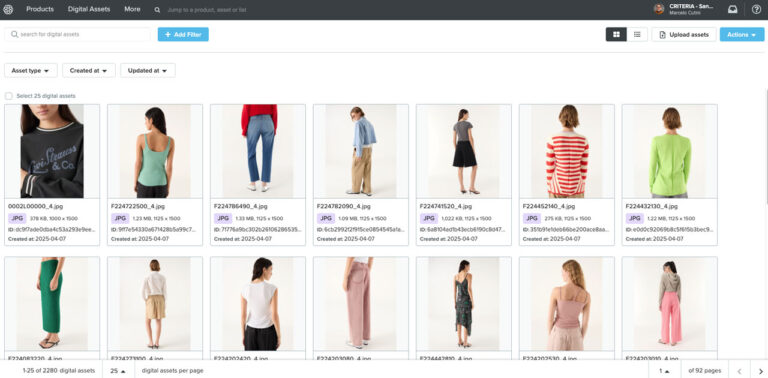Open the denim jacket khaki pants thumbnail

click(x=360, y=151)
